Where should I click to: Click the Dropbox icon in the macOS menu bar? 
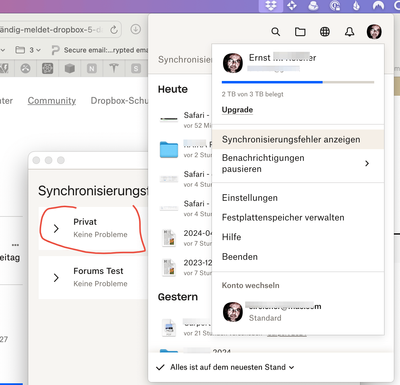tap(271, 6)
